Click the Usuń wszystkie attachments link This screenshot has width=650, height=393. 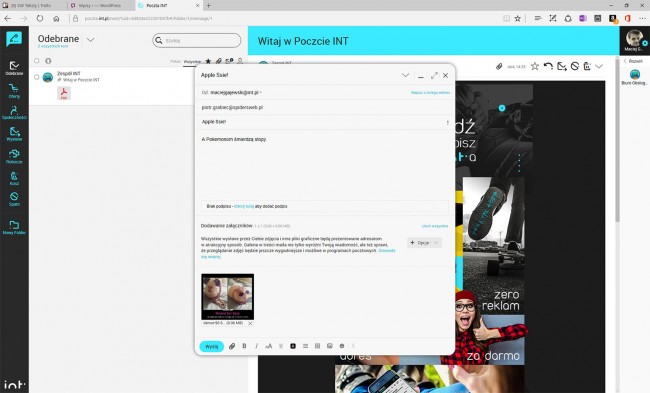pyautogui.click(x=435, y=226)
